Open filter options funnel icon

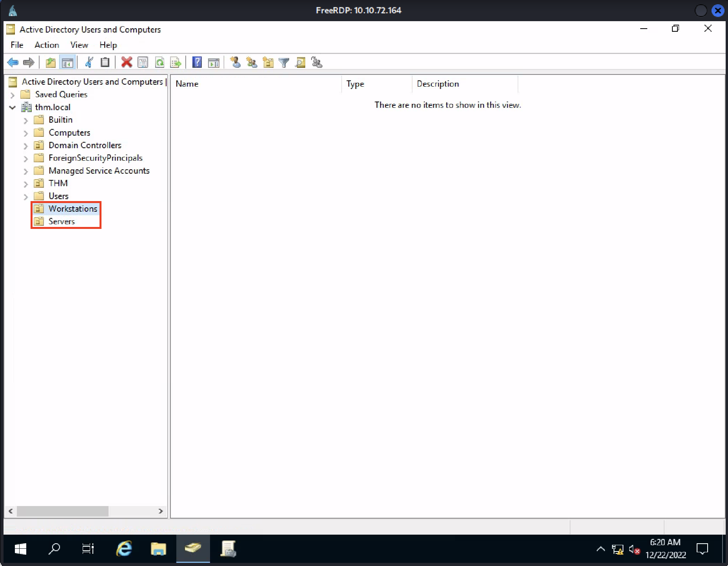tap(284, 62)
